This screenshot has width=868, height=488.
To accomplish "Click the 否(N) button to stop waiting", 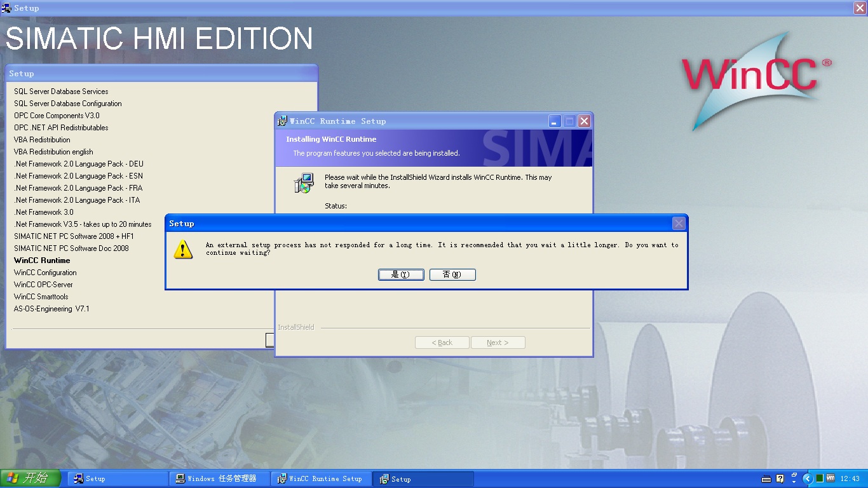I will click(x=452, y=274).
